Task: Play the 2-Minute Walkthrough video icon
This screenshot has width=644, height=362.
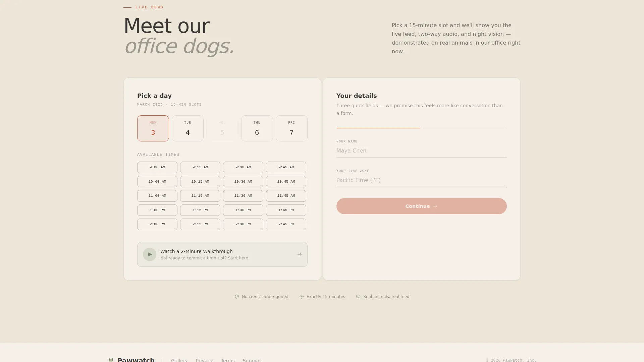Action: pos(150,254)
